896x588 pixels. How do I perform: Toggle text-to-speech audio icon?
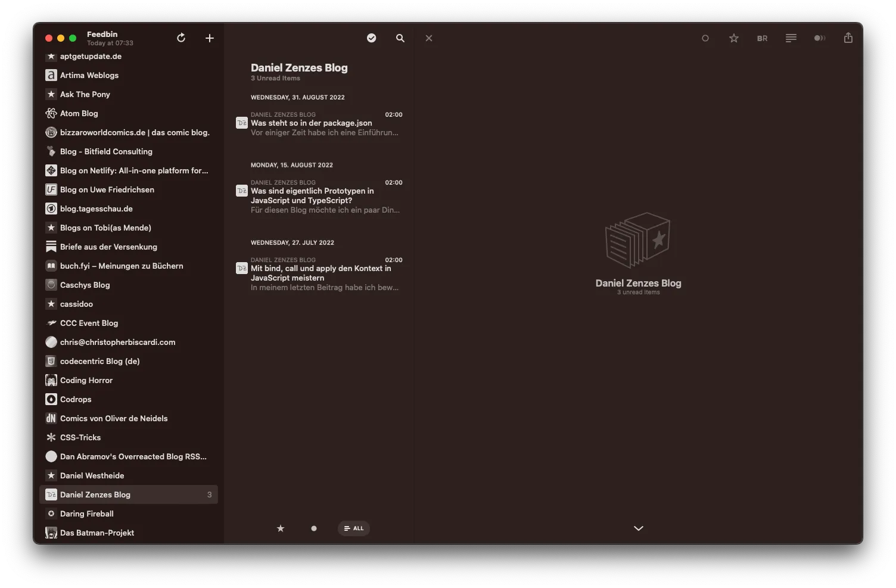(x=820, y=38)
